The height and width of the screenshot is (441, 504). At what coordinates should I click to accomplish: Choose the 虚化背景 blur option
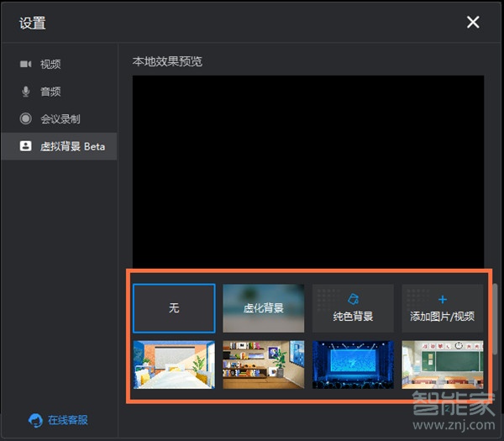click(264, 308)
